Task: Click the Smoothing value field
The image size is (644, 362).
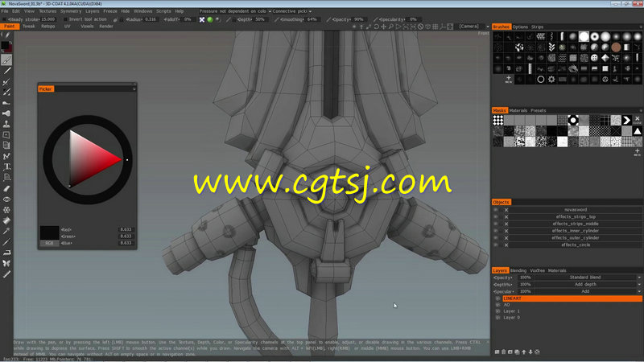Action: 312,19
